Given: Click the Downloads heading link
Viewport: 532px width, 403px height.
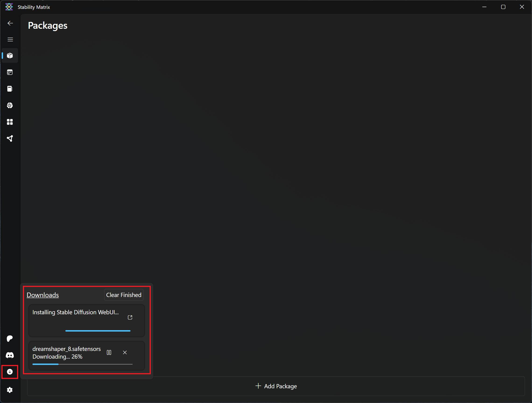Looking at the screenshot, I should (42, 295).
